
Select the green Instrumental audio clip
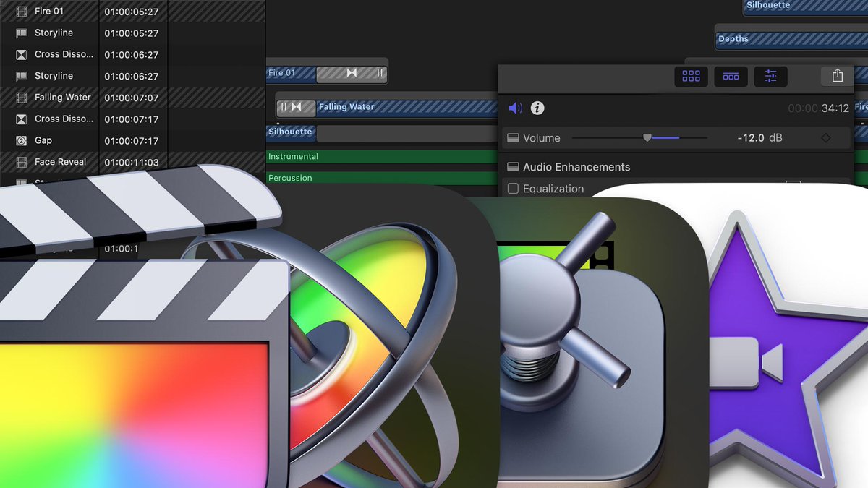(382, 156)
